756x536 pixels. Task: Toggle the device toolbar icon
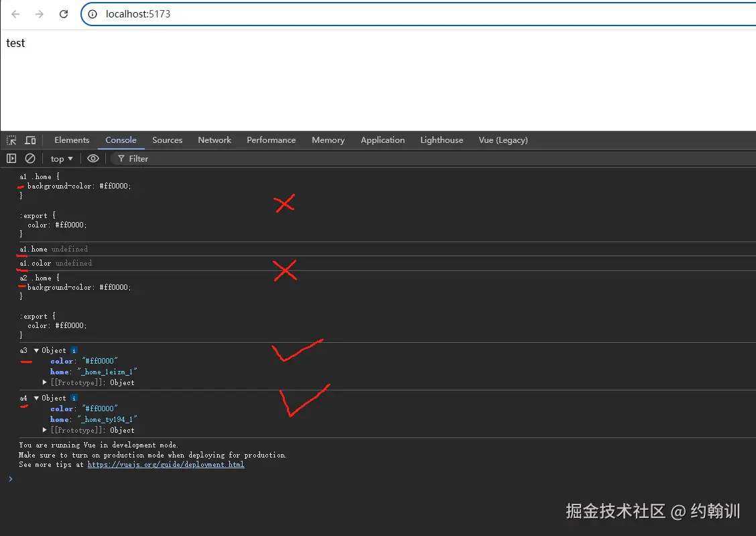[x=30, y=140]
